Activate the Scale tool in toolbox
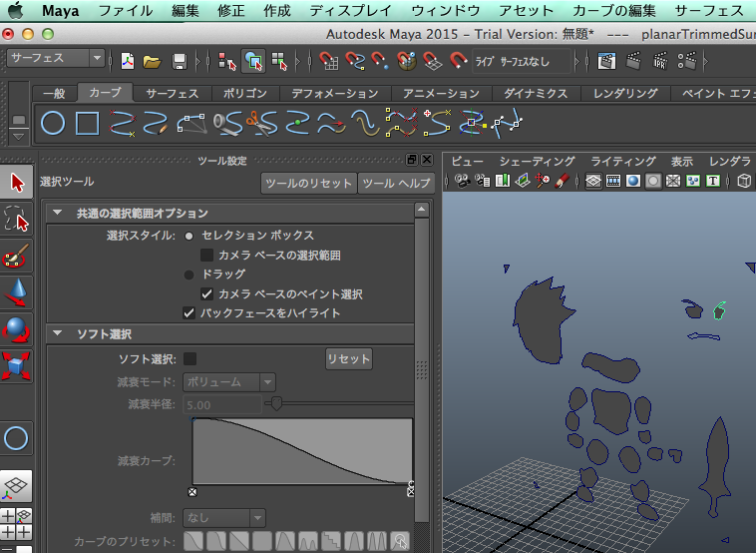 pyautogui.click(x=16, y=366)
